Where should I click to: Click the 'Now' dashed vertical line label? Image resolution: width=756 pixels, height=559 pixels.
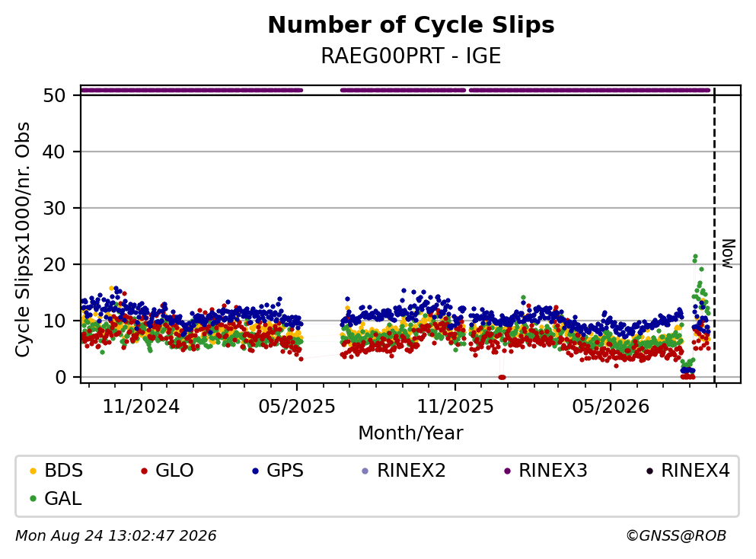point(728,254)
